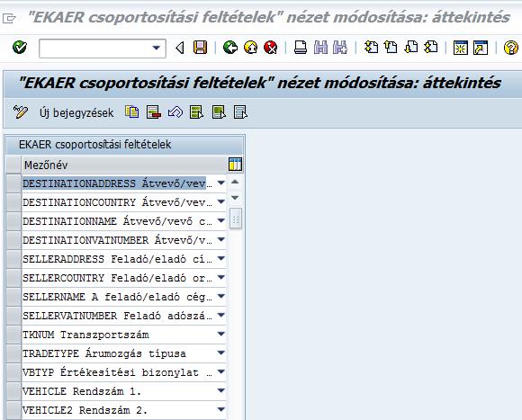
Task: Select row marker for TRADETYPE
Action: (13, 353)
